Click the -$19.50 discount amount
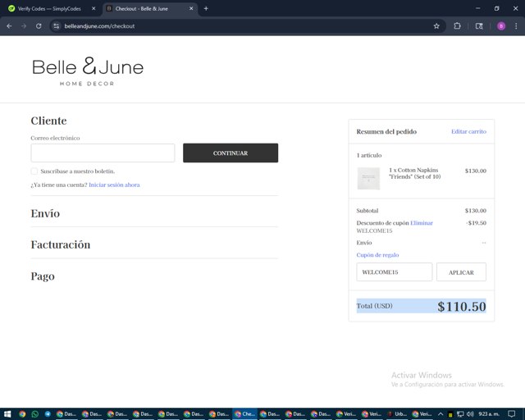 point(476,223)
